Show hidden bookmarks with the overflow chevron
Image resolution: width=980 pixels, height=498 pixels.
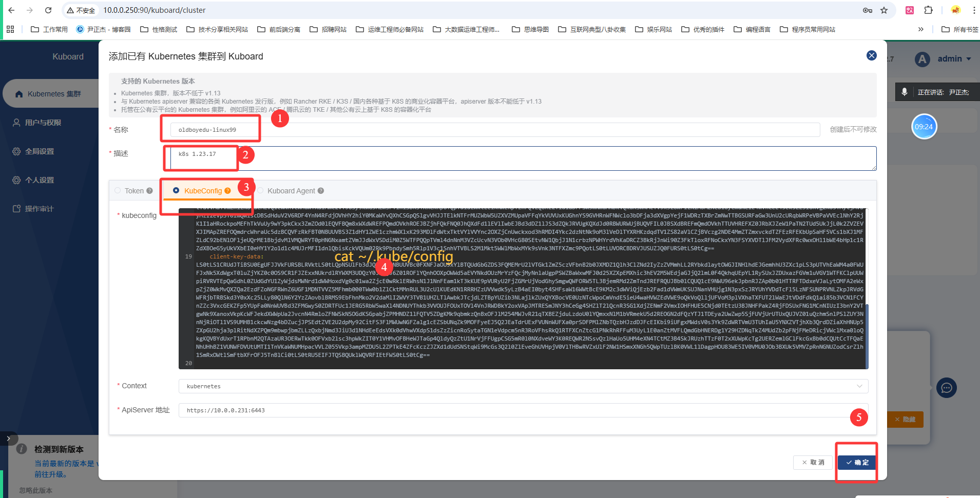click(x=921, y=29)
